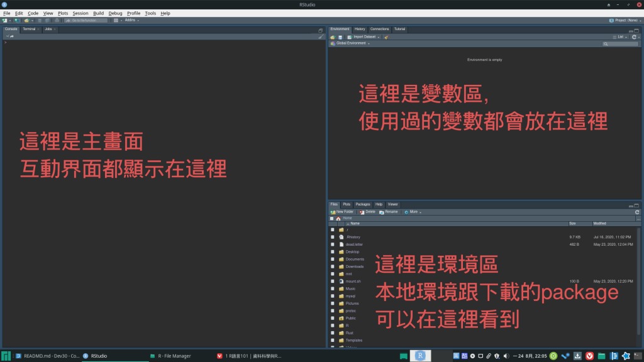This screenshot has width=644, height=362.
Task: Clear environment objects with broom icon
Action: click(386, 37)
